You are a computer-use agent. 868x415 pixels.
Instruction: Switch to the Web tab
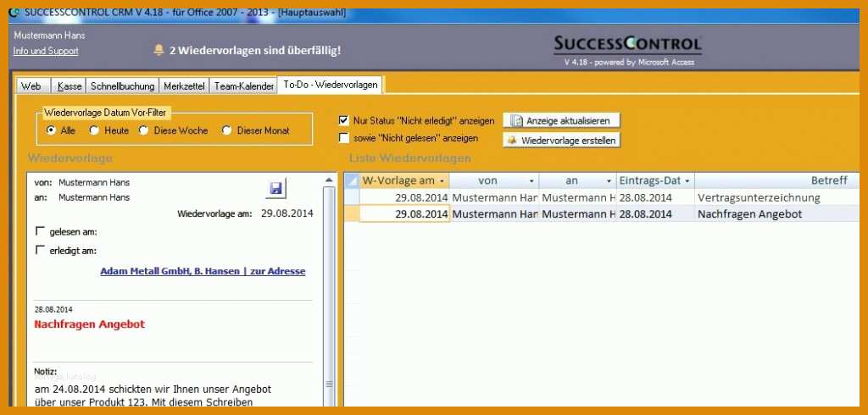[x=31, y=86]
